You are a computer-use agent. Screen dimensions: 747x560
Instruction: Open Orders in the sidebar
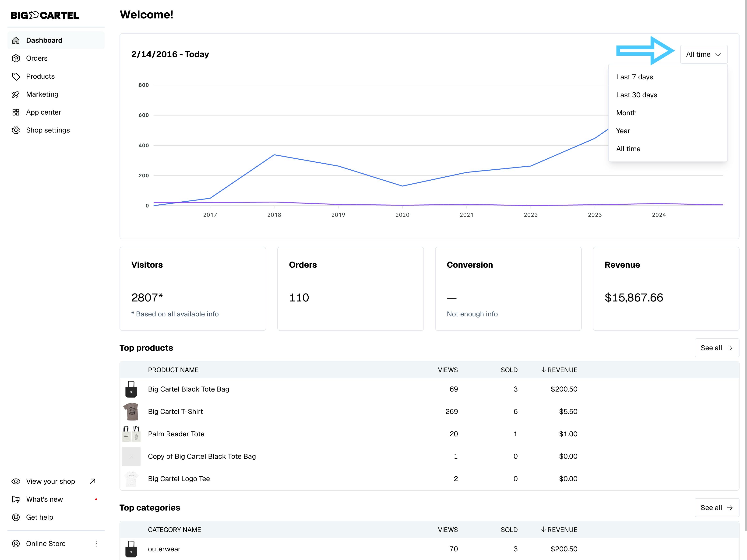pyautogui.click(x=56, y=58)
